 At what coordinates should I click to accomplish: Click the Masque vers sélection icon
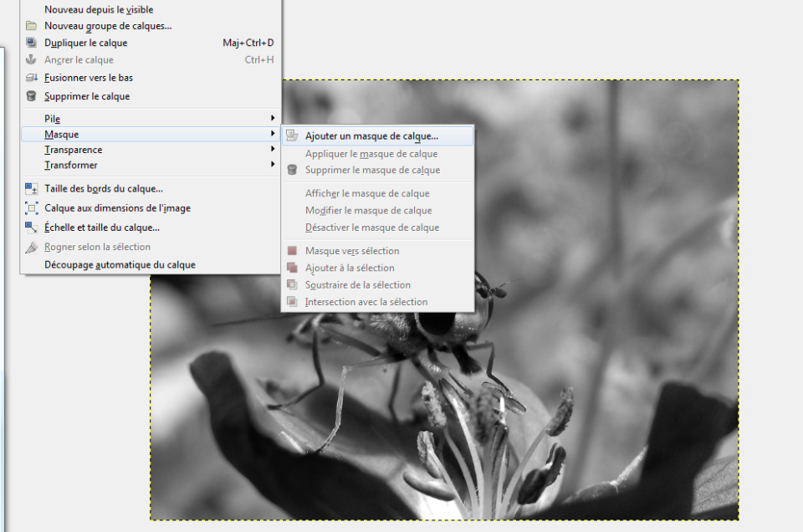click(x=292, y=251)
